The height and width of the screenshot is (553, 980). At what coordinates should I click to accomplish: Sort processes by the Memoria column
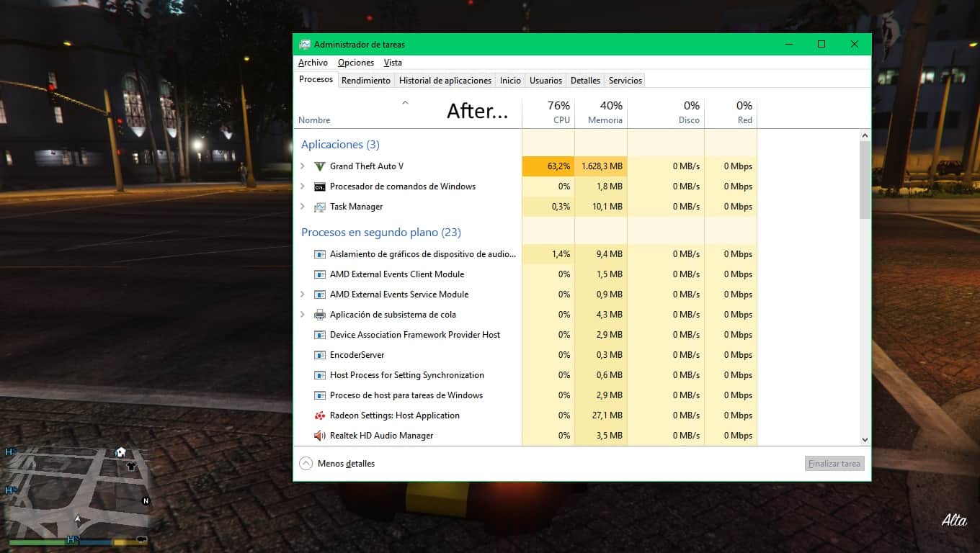pyautogui.click(x=601, y=112)
